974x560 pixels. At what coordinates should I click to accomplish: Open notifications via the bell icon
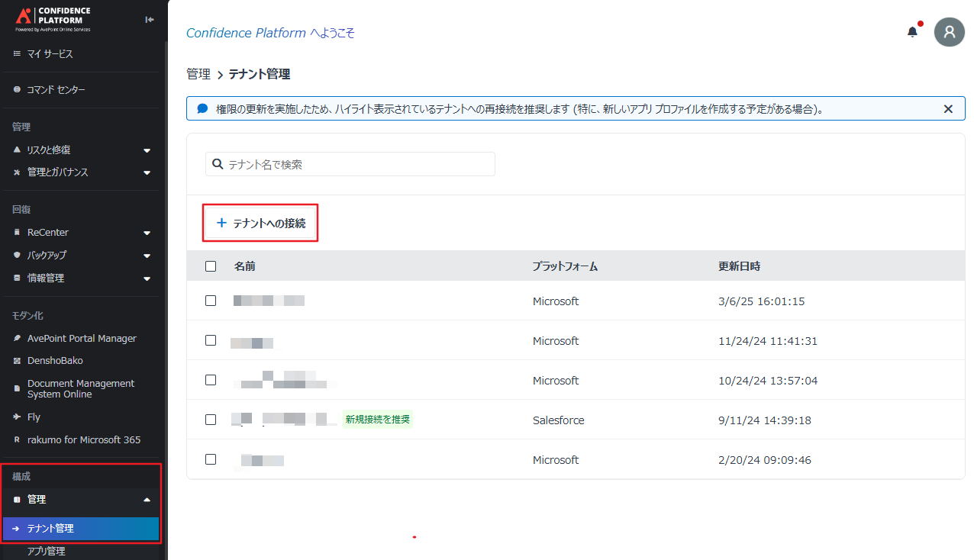coord(912,32)
